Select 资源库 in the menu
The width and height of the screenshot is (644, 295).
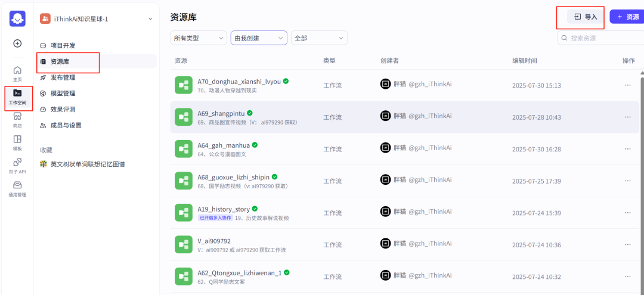[x=97, y=61]
